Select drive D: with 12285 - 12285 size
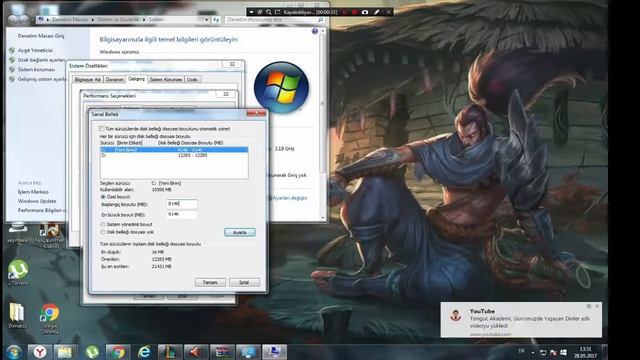 pos(174,156)
